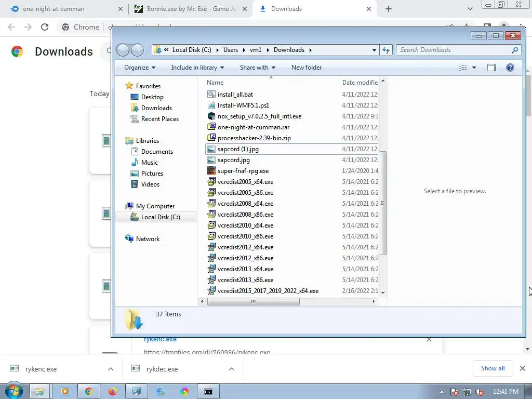Screen dimensions: 532x399
Task: Select Desktop in Favorites
Action: pos(152,97)
